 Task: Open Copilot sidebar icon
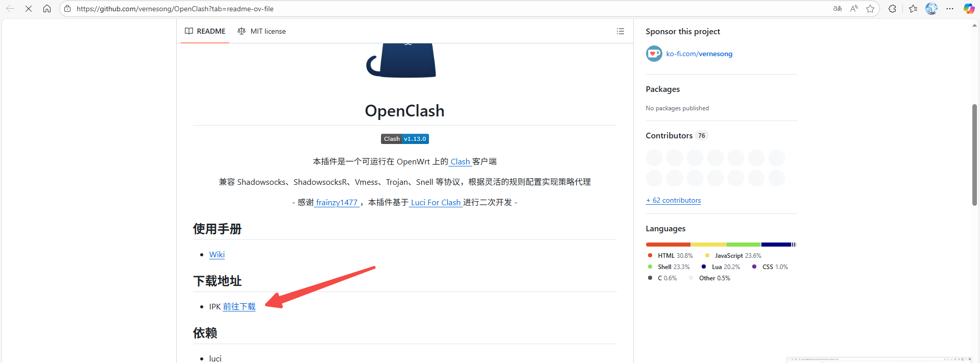pos(969,9)
